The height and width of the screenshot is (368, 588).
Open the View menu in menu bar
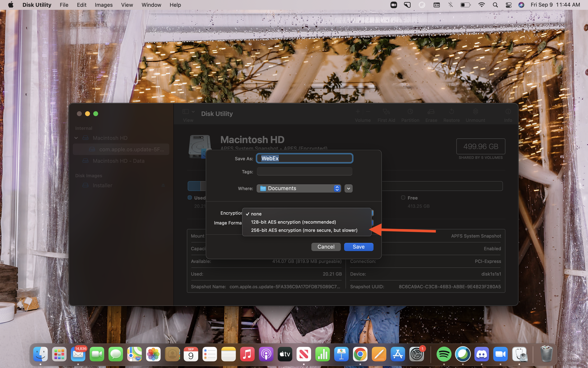(x=127, y=5)
